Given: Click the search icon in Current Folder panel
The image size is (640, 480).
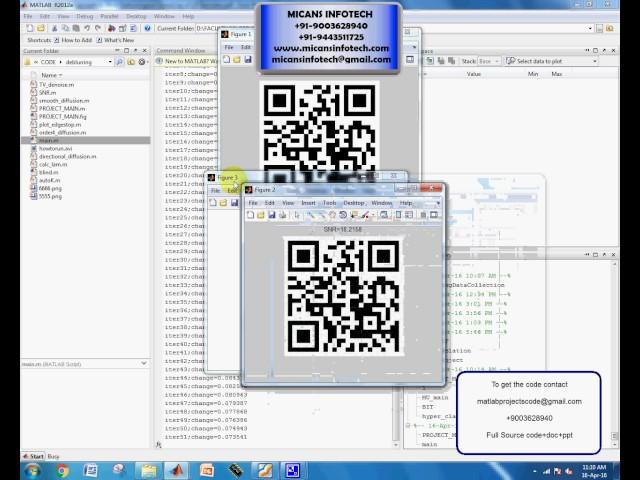Looking at the screenshot, I should click(x=120, y=62).
